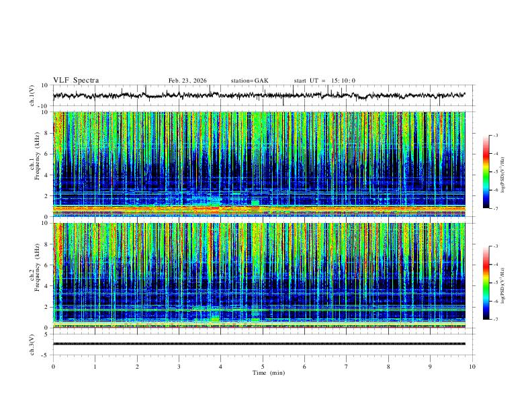Click the ch.2 spectrogram panel
Viewport: 532px width, 411px height.
(x=259, y=275)
